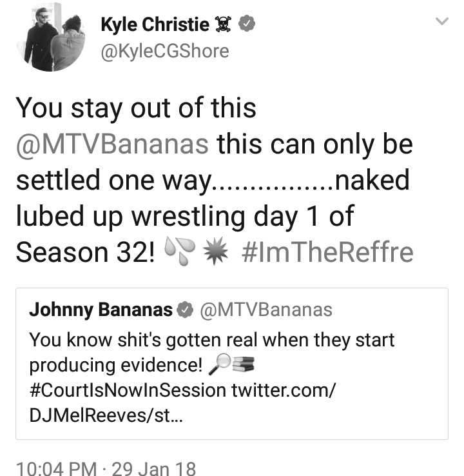Image resolution: width=464 pixels, height=476 pixels.
Task: Click the 10:04 PM 29 Jan 18 timestamp
Action: point(106,468)
